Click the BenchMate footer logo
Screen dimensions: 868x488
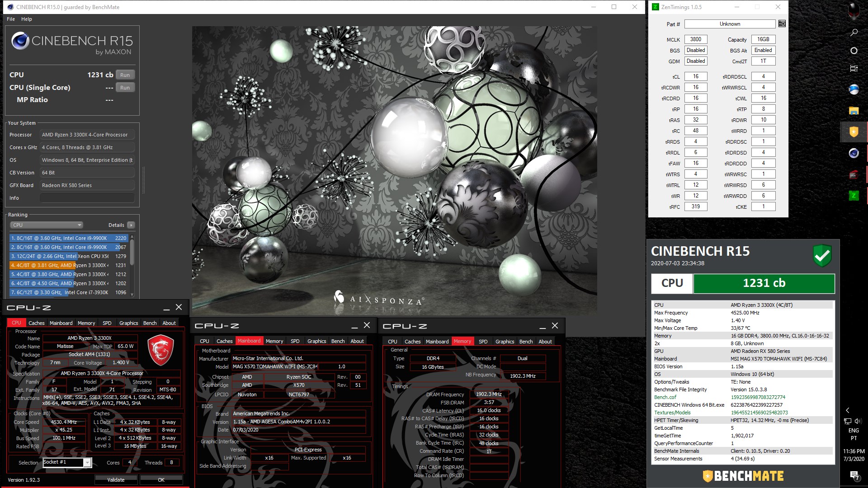[743, 476]
